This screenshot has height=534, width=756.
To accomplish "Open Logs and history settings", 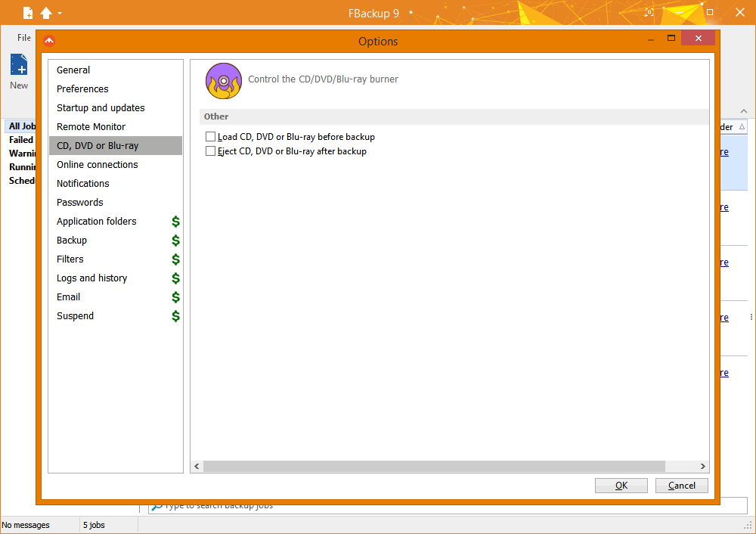I will point(115,278).
